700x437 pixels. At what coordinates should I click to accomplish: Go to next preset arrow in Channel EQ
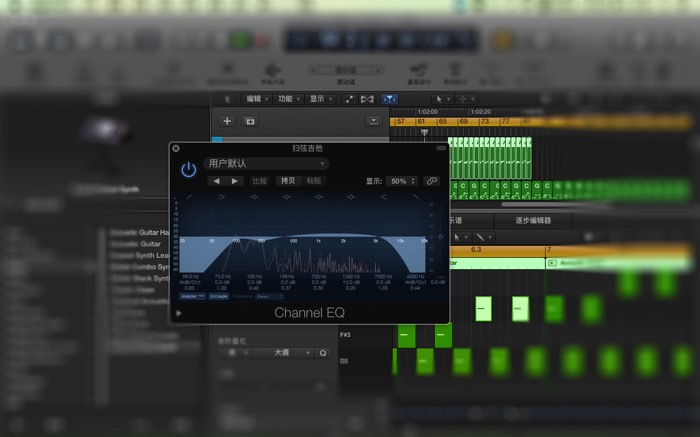pyautogui.click(x=235, y=181)
